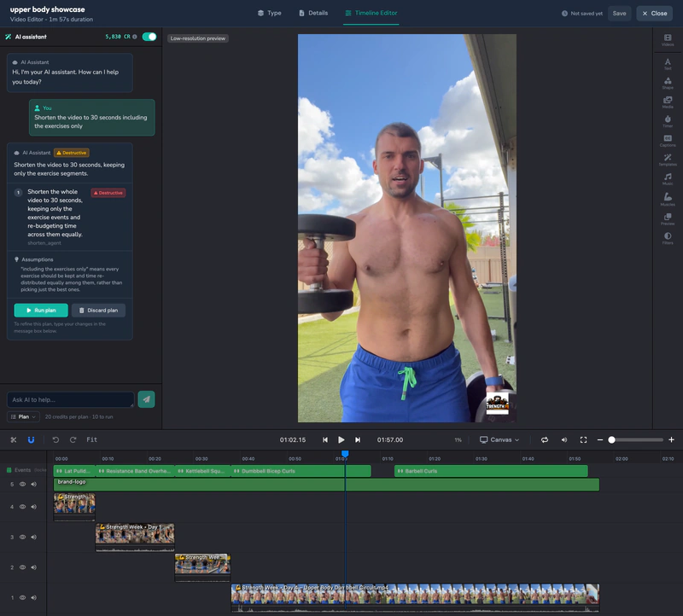This screenshot has height=616, width=683.
Task: Switch to the Type tab
Action: [269, 13]
